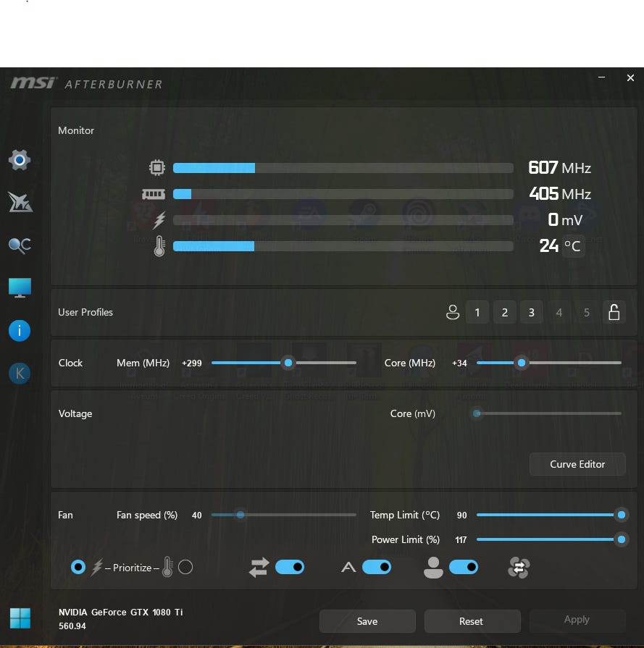644x648 pixels.
Task: Open the blue information icon
Action: [20, 331]
